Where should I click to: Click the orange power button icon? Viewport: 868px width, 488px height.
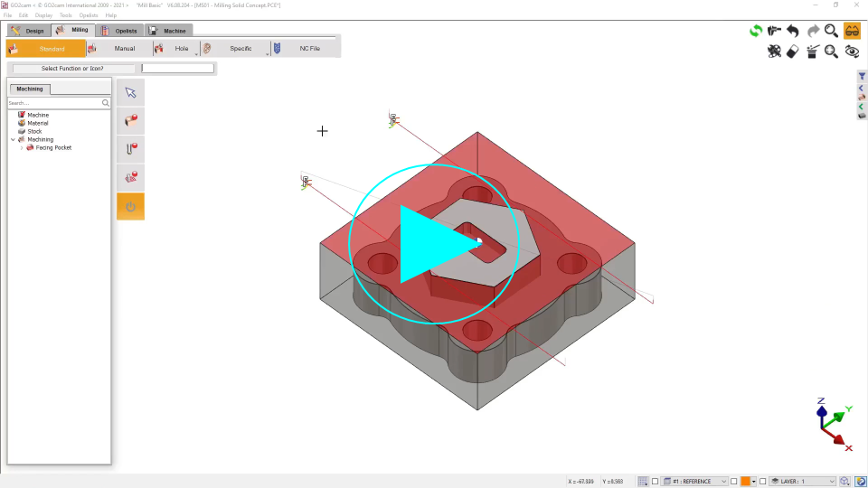(130, 207)
